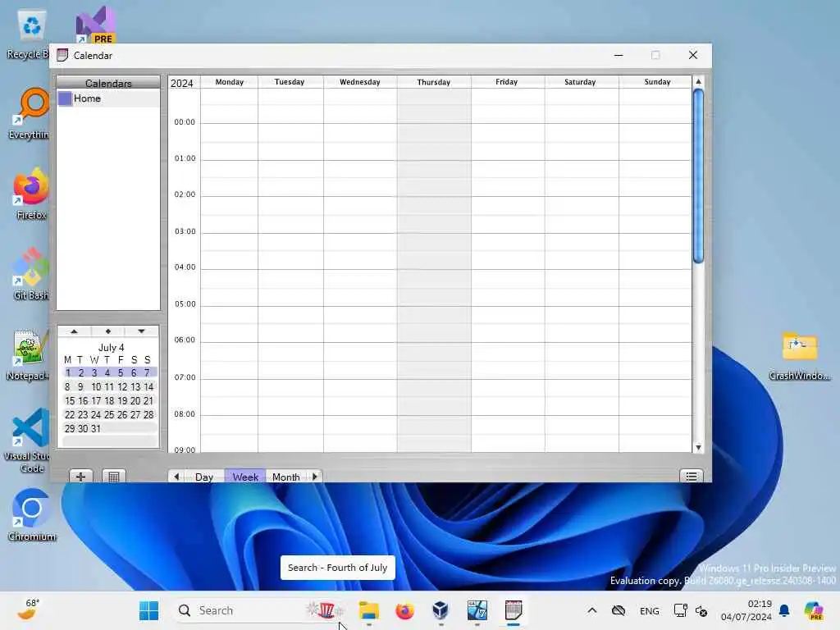Click the Monday column header
840x630 pixels.
(230, 82)
